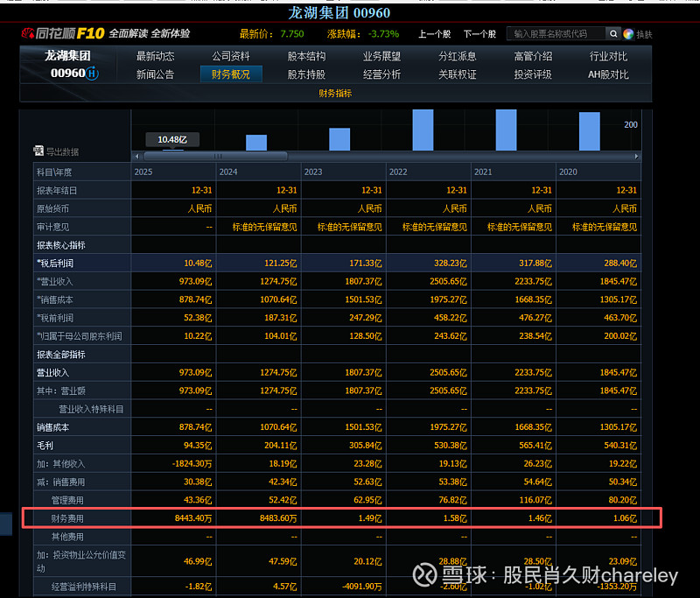This screenshot has height=598, width=700.
Task: Click 导出数据 export link
Action: 62,151
